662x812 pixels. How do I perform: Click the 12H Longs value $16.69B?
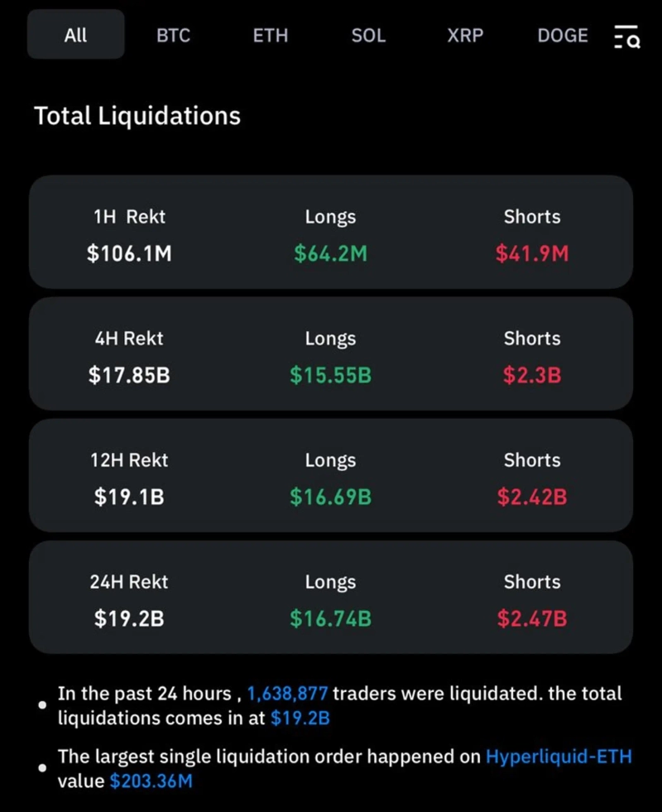[x=330, y=497]
